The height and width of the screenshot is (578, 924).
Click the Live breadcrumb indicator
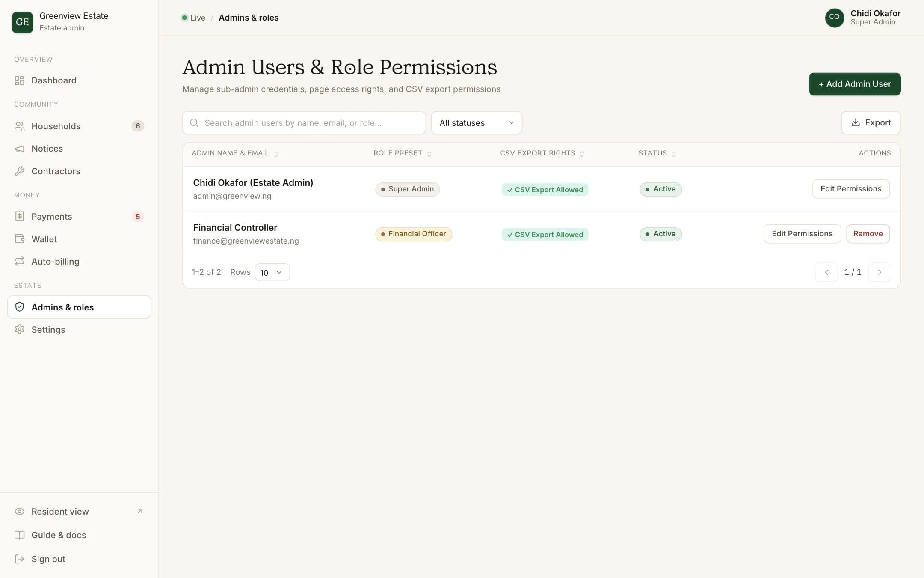[193, 18]
